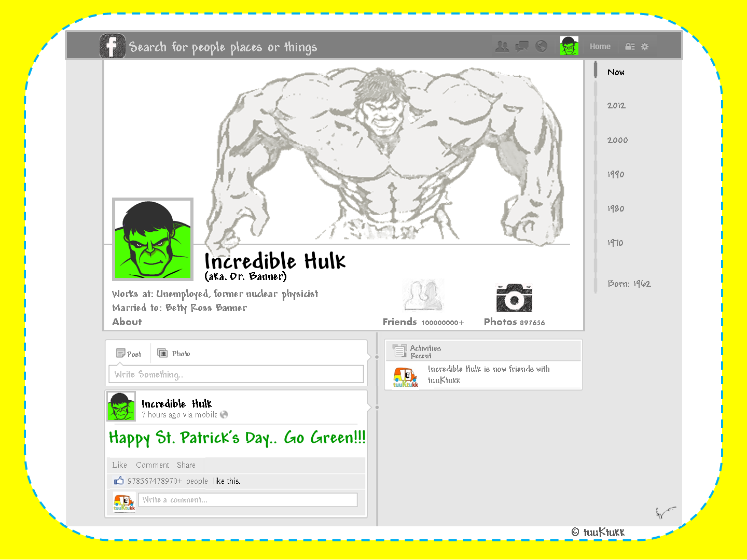This screenshot has height=560, width=747.
Task: Click the tuuKtukk avatar beside comment box
Action: coord(125,501)
